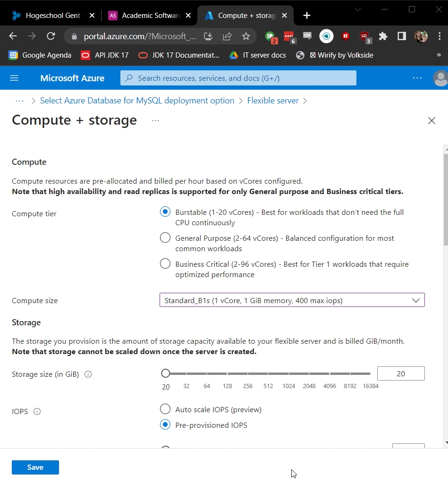Open the browser Extensions puzzle icon

(x=383, y=36)
